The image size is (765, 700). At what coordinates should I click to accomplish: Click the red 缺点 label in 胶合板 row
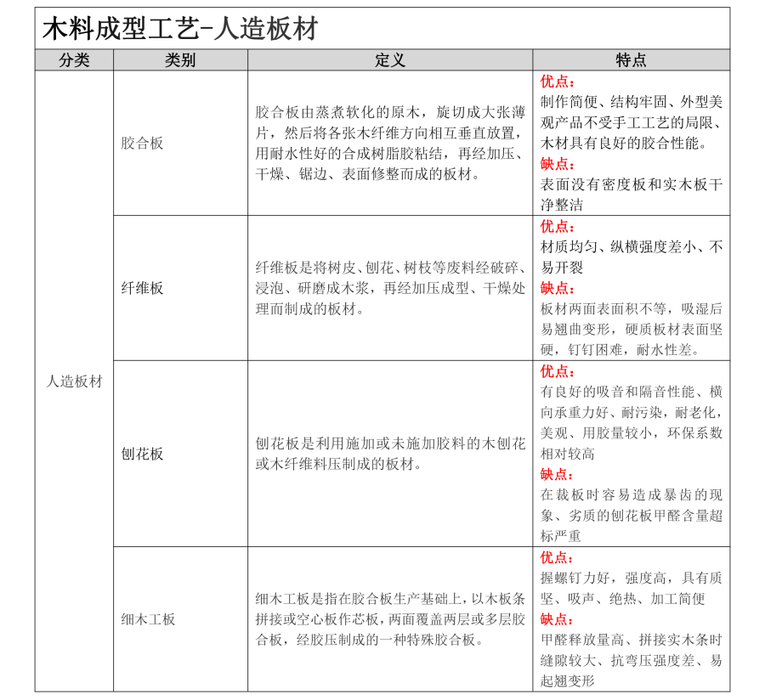point(558,164)
